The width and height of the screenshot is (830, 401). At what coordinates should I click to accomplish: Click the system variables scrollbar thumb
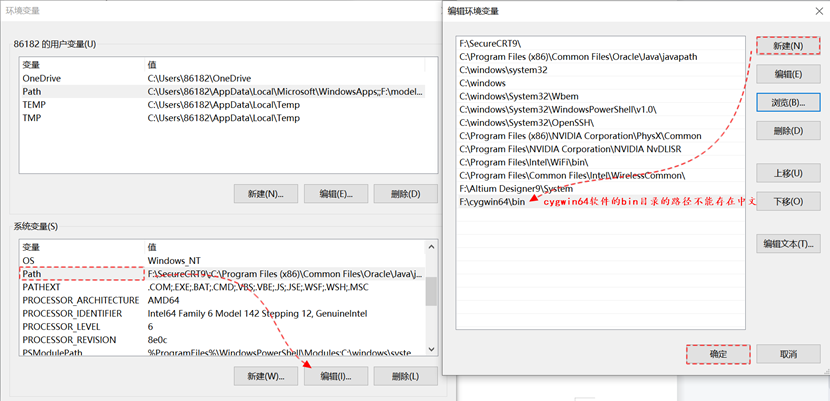(431, 291)
